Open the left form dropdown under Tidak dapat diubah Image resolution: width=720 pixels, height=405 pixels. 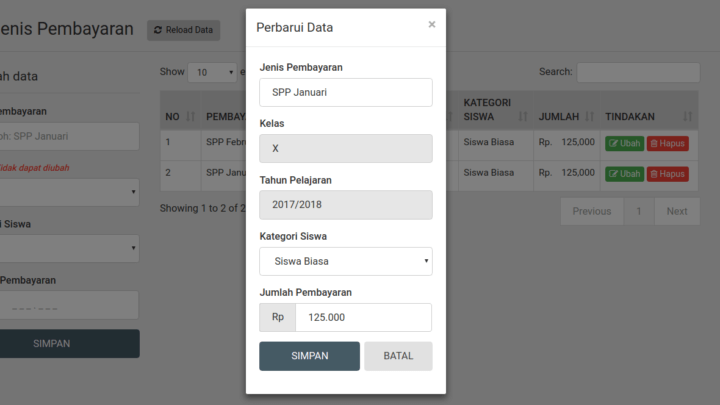[x=69, y=192]
